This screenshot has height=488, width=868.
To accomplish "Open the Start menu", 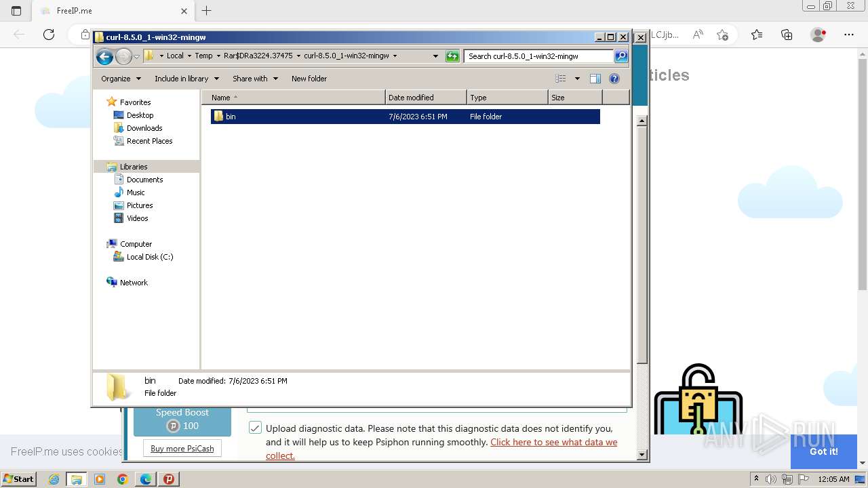I will coord(18,479).
